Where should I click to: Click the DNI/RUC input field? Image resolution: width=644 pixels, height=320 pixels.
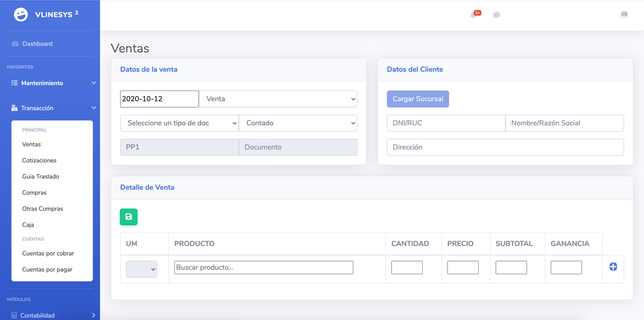(446, 123)
